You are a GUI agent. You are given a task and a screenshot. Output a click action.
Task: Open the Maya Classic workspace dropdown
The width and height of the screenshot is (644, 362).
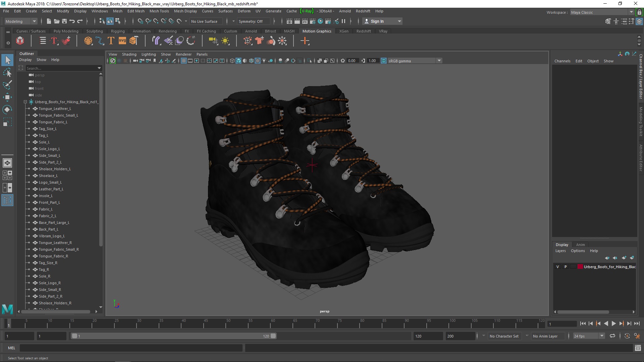click(602, 12)
